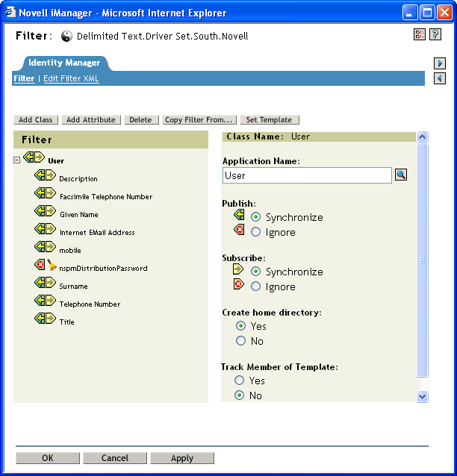Screen dimensions: 457x476
Task: Click the sync icon beside Internet EMail Address
Action: pyautogui.click(x=45, y=229)
